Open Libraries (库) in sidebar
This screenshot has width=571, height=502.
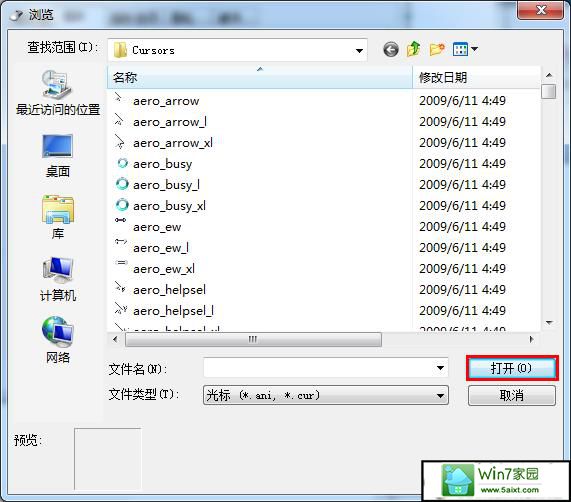click(58, 217)
